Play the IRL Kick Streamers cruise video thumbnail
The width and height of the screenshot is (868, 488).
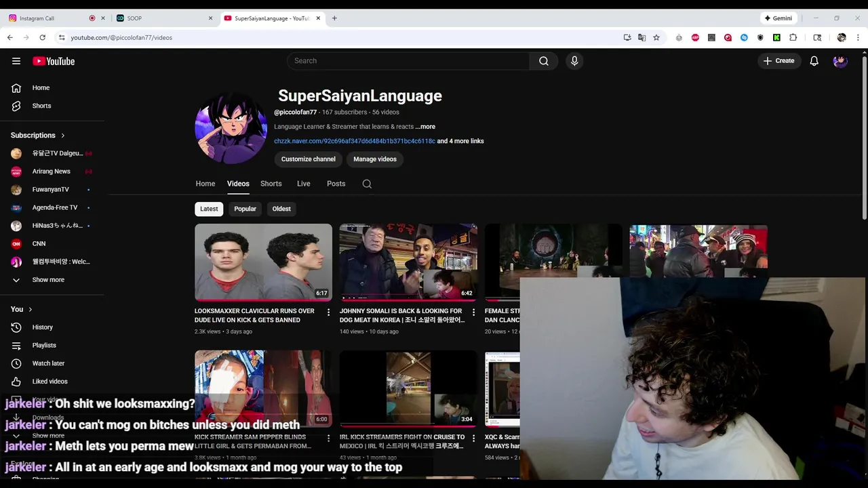coord(408,388)
